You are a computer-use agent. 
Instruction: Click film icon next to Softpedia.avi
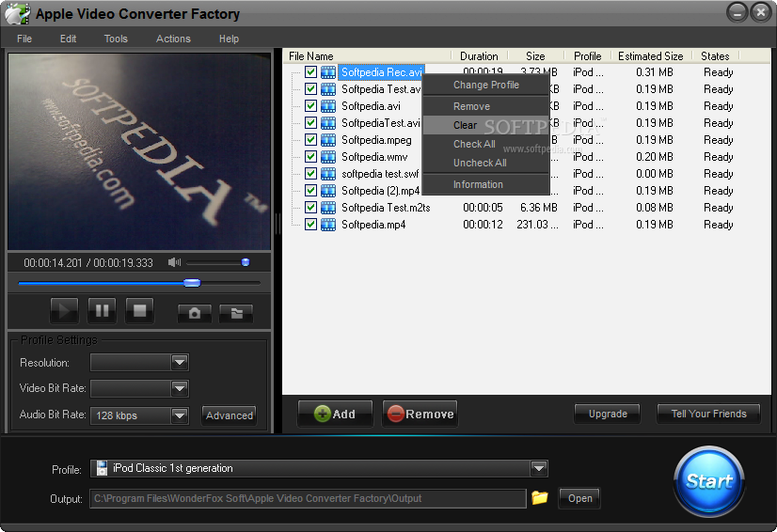coord(328,106)
